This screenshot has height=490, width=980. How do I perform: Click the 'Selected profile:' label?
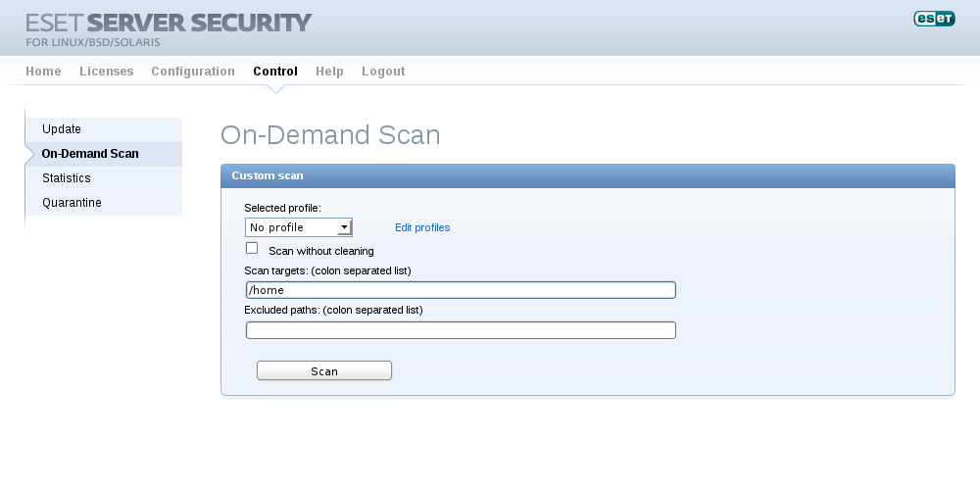point(282,208)
